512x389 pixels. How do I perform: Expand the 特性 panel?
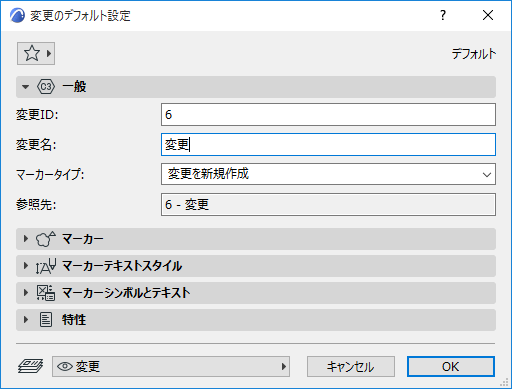[26, 320]
